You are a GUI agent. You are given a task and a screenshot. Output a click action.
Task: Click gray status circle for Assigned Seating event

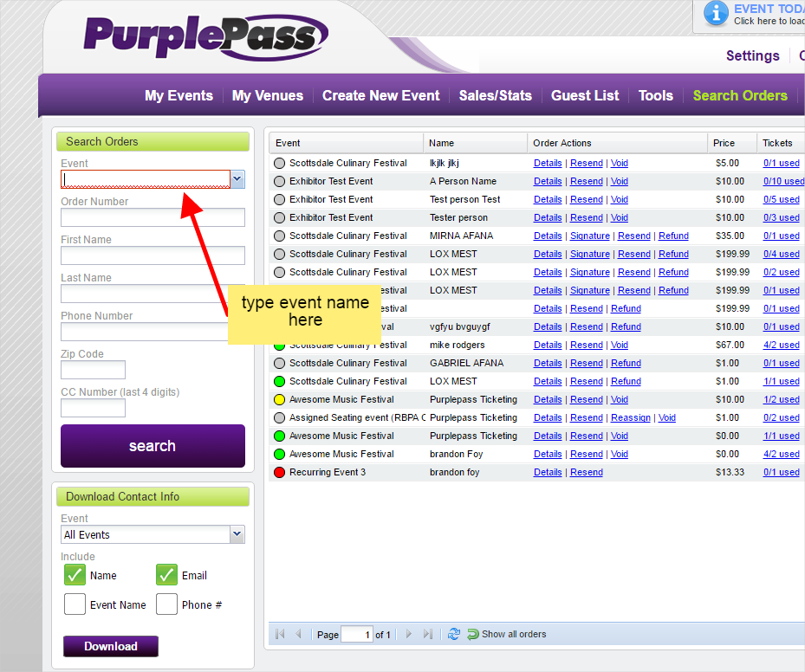point(279,418)
